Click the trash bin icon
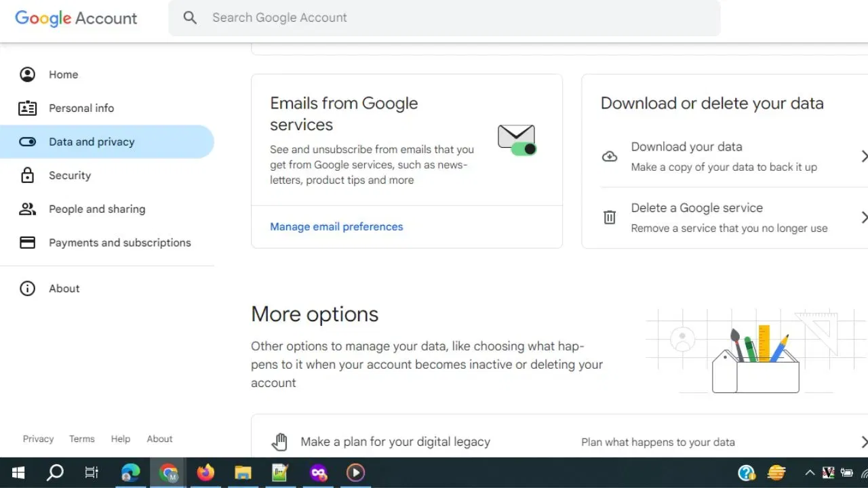The width and height of the screenshot is (868, 488). point(610,218)
